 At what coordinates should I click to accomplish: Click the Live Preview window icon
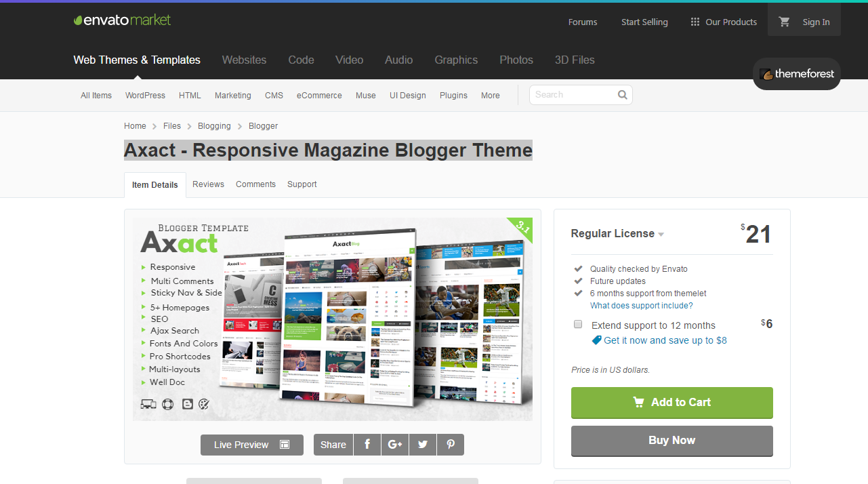pos(285,445)
